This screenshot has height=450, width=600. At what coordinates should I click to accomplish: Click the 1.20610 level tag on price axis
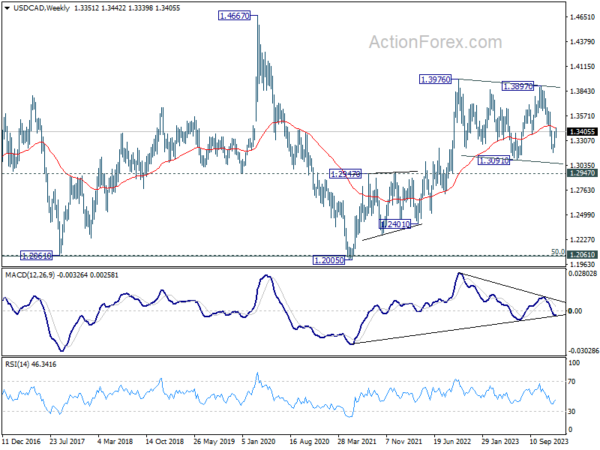pos(582,255)
